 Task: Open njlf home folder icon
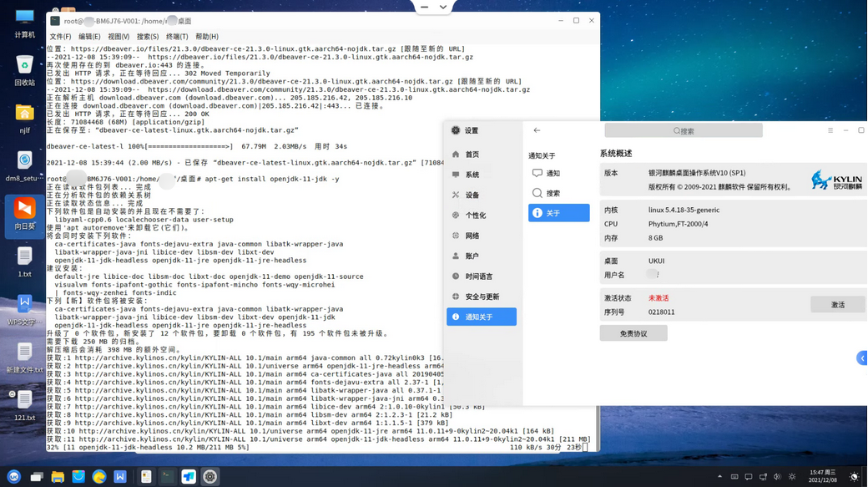(24, 119)
